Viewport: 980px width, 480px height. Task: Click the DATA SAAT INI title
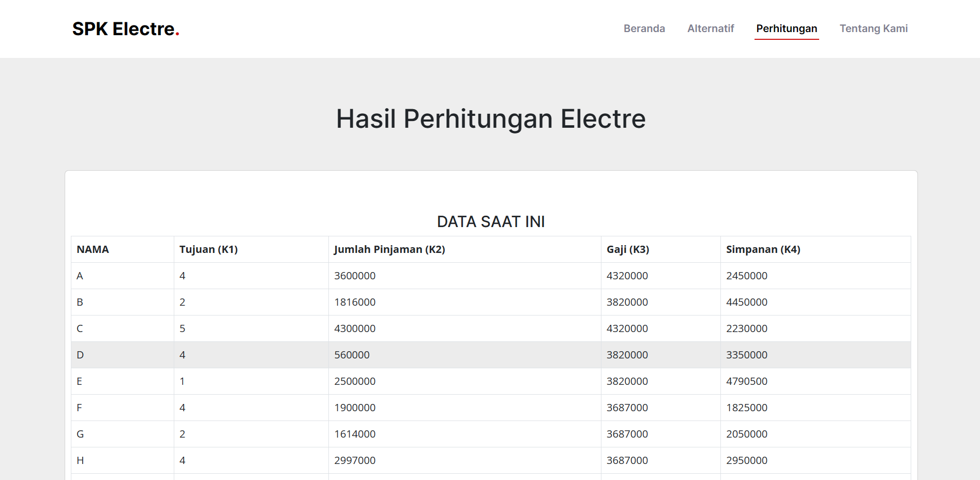490,221
